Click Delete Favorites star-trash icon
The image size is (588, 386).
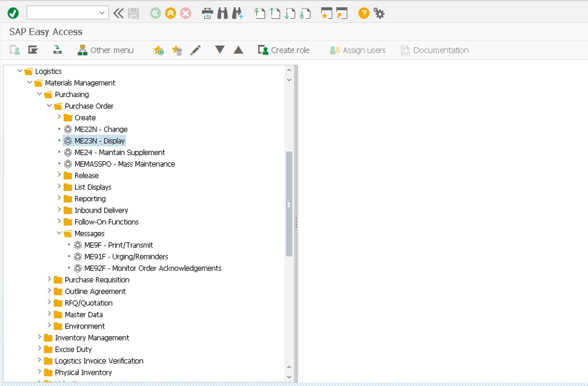(x=177, y=50)
